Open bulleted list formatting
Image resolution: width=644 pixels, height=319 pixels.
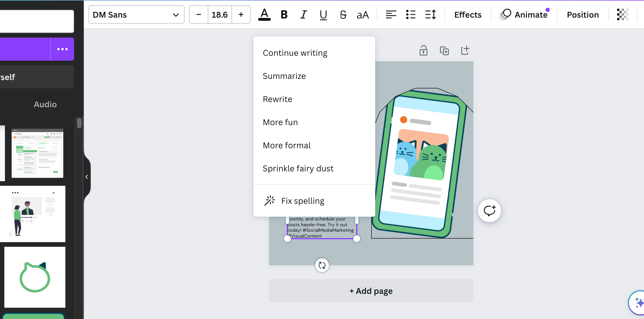pos(411,14)
